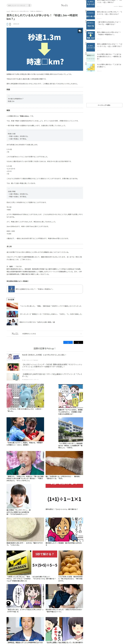Click the second share icon under headline
This screenshot has width=129, height=644.
click(x=10, y=24)
